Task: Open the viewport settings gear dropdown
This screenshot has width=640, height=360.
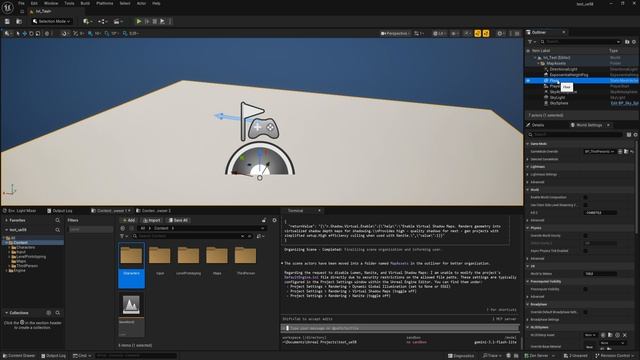Action: pos(500,33)
